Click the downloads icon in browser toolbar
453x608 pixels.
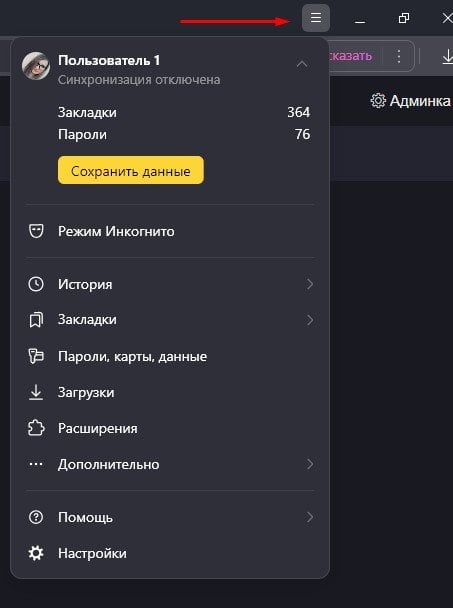coord(447,57)
